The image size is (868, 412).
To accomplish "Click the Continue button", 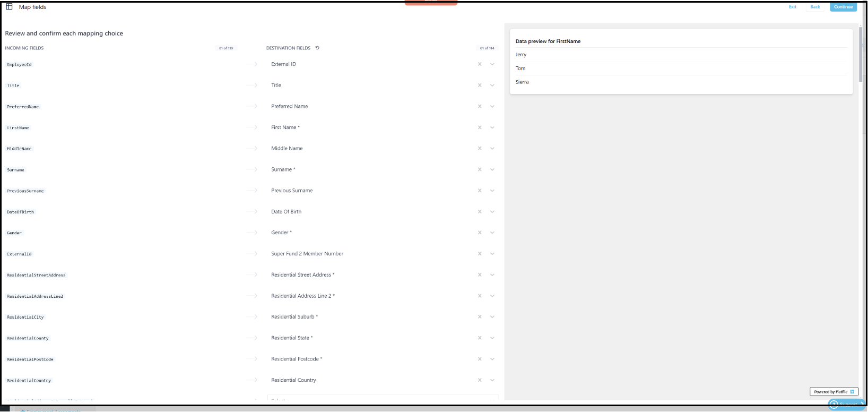I will 843,7.
